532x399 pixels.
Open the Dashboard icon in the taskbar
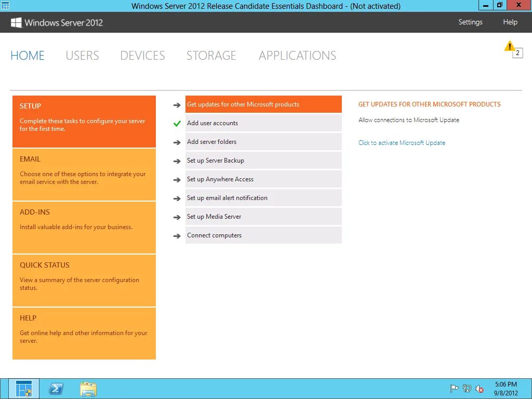click(x=24, y=389)
